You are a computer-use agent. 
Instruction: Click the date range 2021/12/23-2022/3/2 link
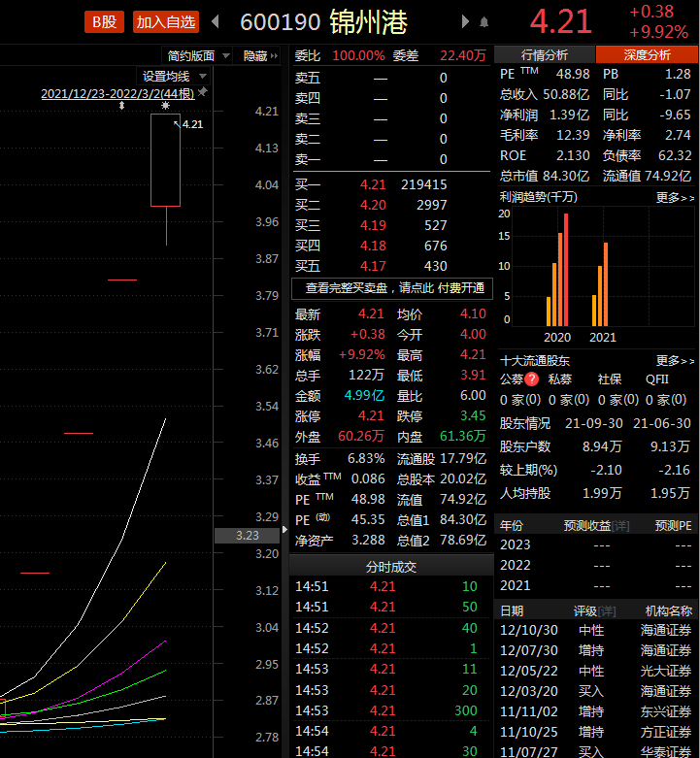coord(117,93)
